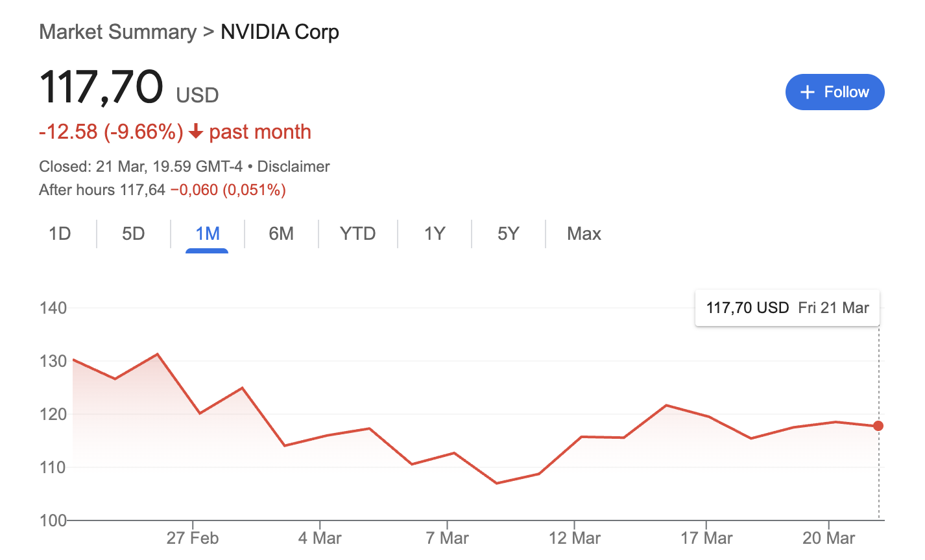Click the red data point marker on chart

tap(878, 426)
